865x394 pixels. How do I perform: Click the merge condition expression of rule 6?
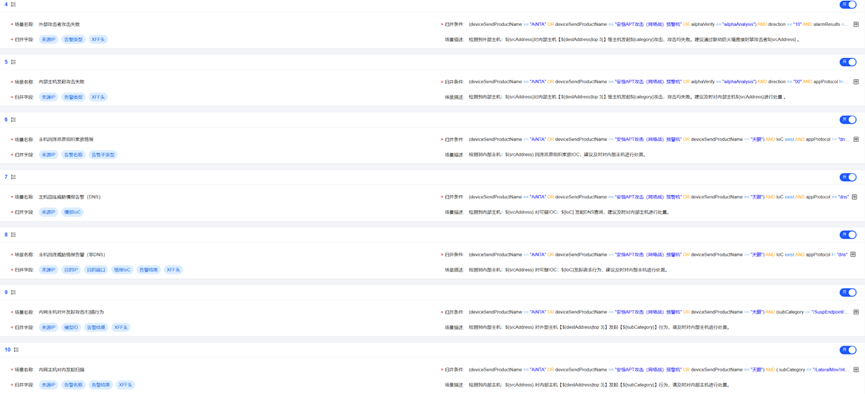[x=659, y=139]
